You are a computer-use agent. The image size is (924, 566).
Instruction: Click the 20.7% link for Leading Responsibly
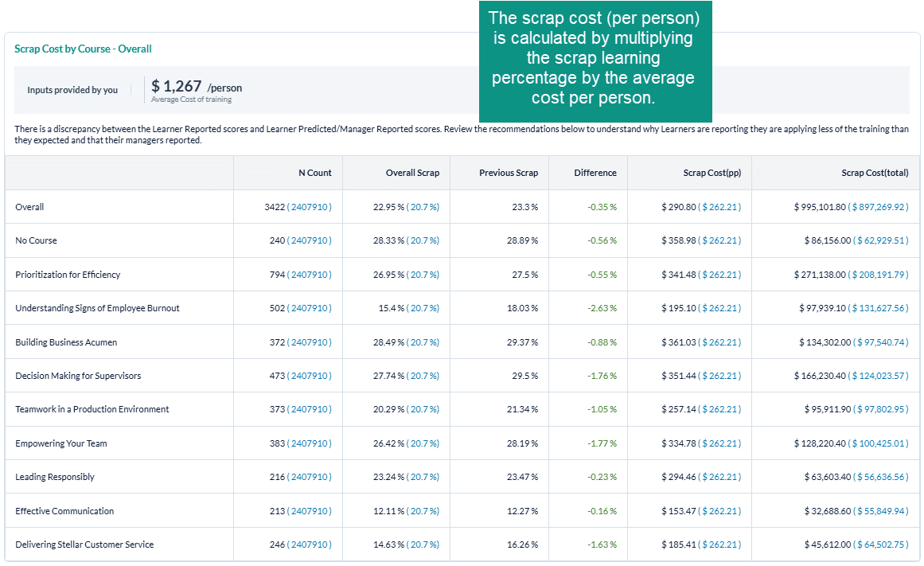tap(424, 477)
